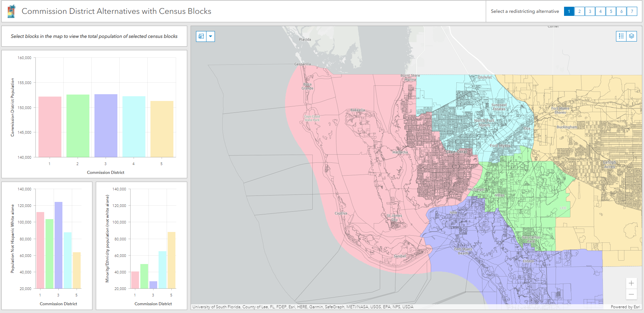Open the selection tool options dropdown arrow

211,36
